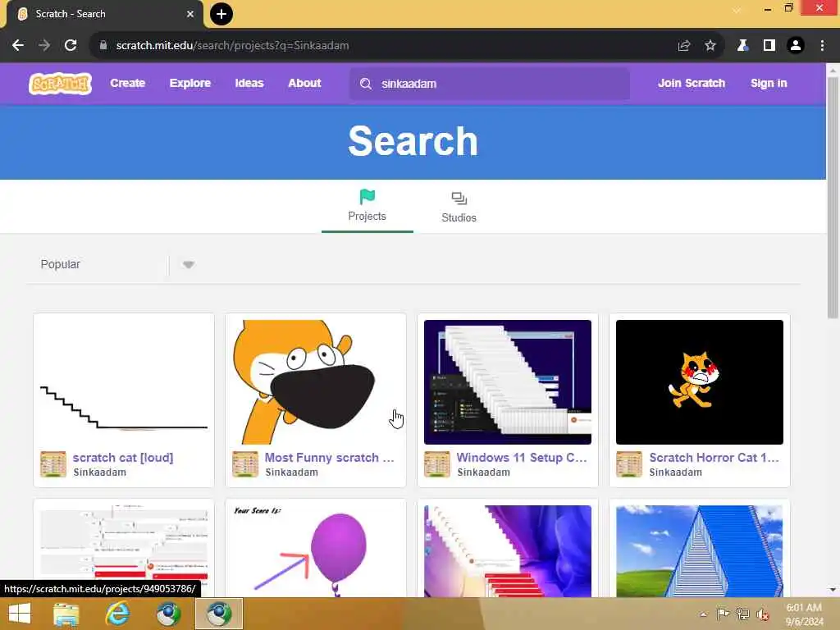
Task: Click the share page icon in the address bar
Action: click(x=683, y=46)
